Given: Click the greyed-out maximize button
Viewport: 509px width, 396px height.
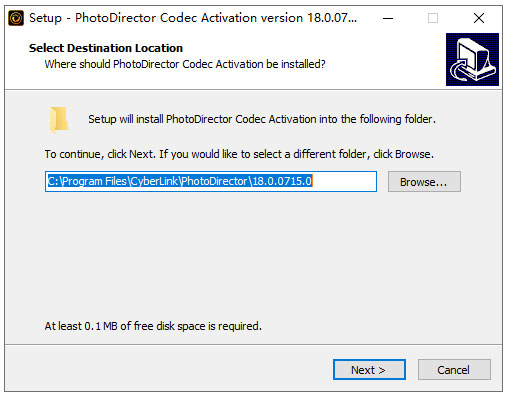Looking at the screenshot, I should (433, 18).
